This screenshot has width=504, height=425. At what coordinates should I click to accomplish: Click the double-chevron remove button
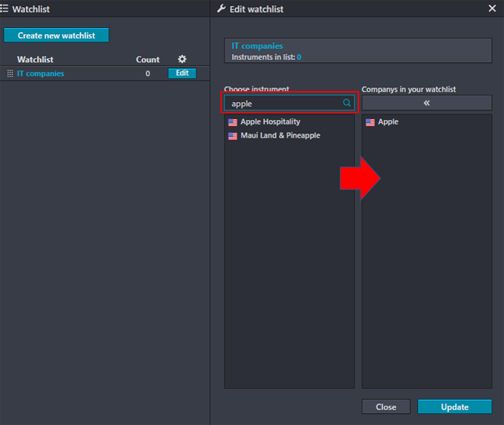pos(426,103)
